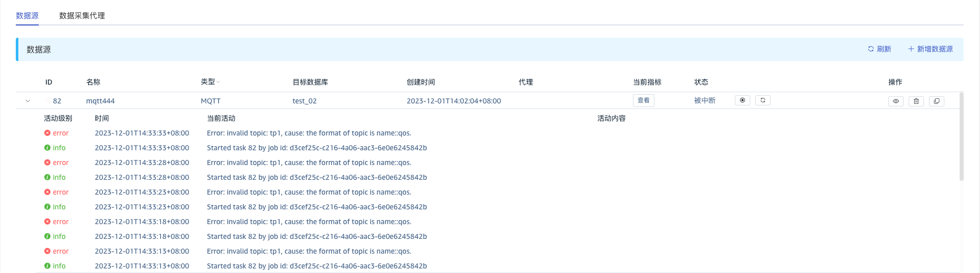Screen dimensions: 980x273
Task: Click the vertical scrollbar of the table
Action: 961,138
